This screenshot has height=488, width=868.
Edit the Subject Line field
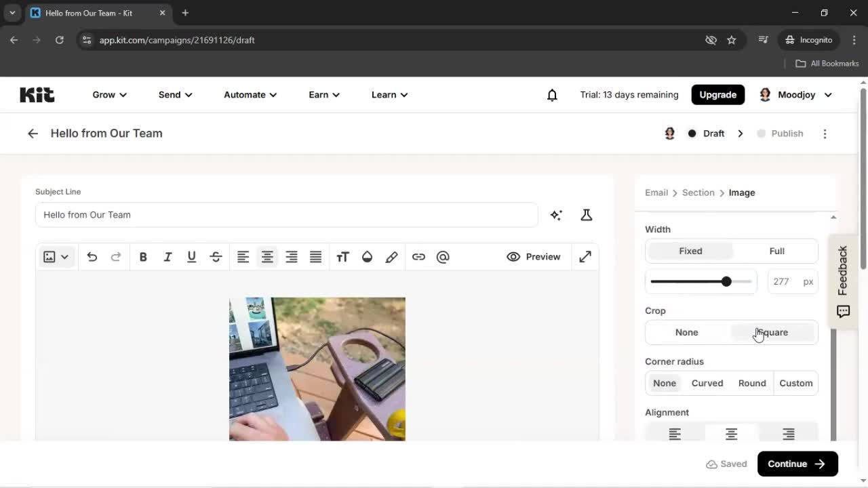tap(285, 214)
